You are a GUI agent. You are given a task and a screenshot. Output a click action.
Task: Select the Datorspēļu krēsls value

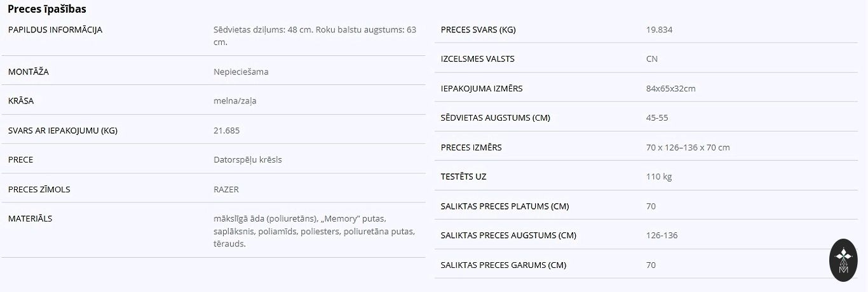[248, 159]
